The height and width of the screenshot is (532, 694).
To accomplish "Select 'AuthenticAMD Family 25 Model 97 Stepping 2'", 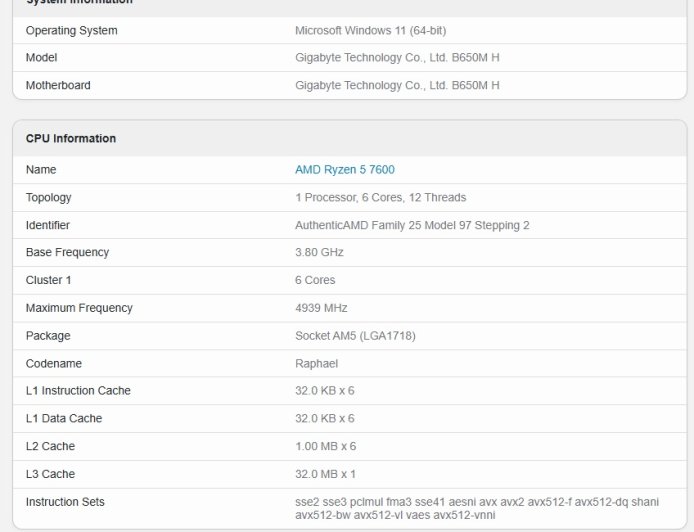I will click(412, 225).
